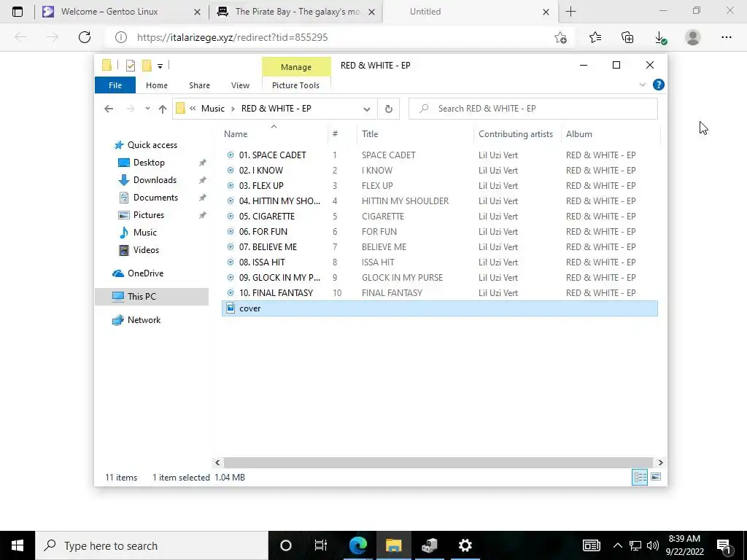Select the Manage contextual tab
The height and width of the screenshot is (560, 747).
pyautogui.click(x=296, y=67)
